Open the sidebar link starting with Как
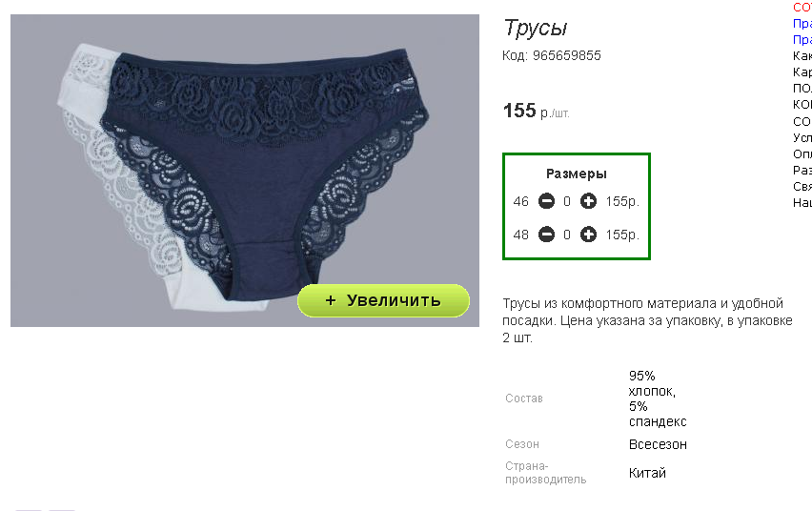The width and height of the screenshot is (812, 511). [x=802, y=55]
